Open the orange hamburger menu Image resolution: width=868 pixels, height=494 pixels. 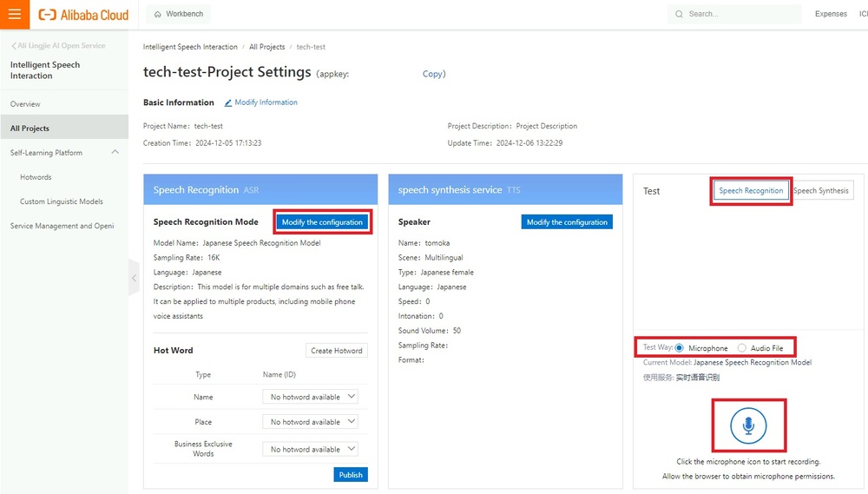[15, 15]
